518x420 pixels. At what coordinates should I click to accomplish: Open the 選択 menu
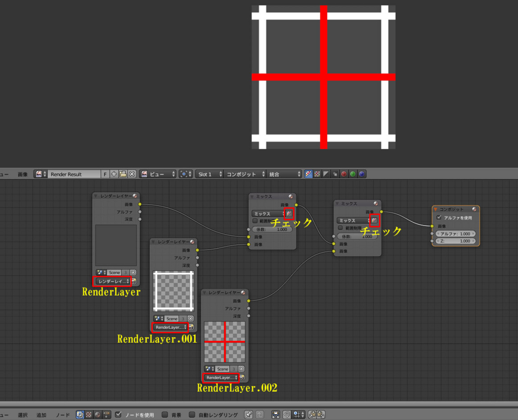click(x=22, y=415)
